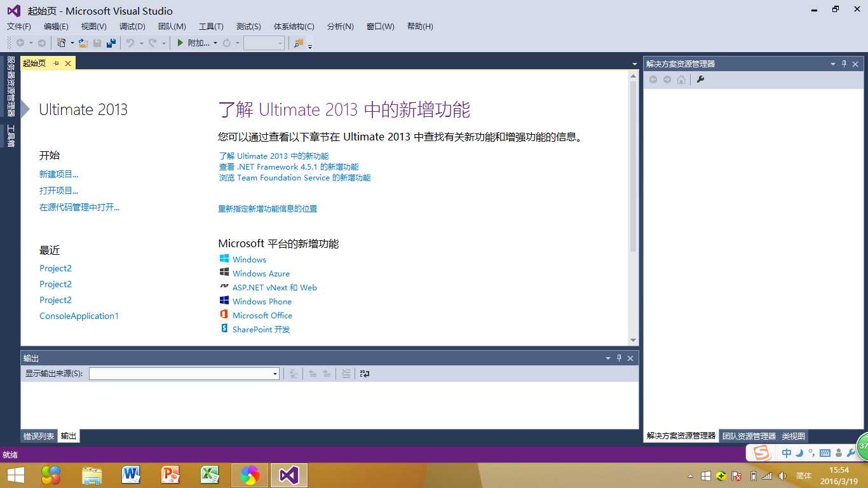The width and height of the screenshot is (868, 488).
Task: Open the document tab list dropdown arrow
Action: click(634, 64)
